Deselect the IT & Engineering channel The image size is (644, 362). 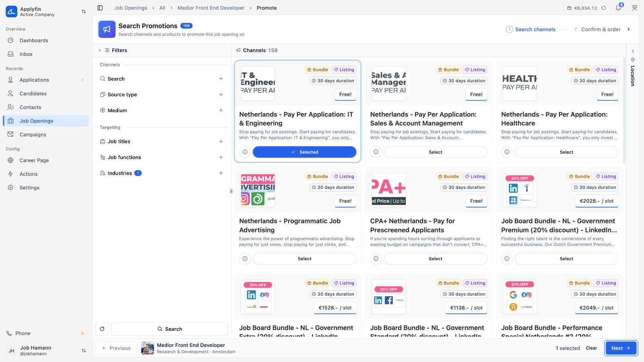point(304,152)
